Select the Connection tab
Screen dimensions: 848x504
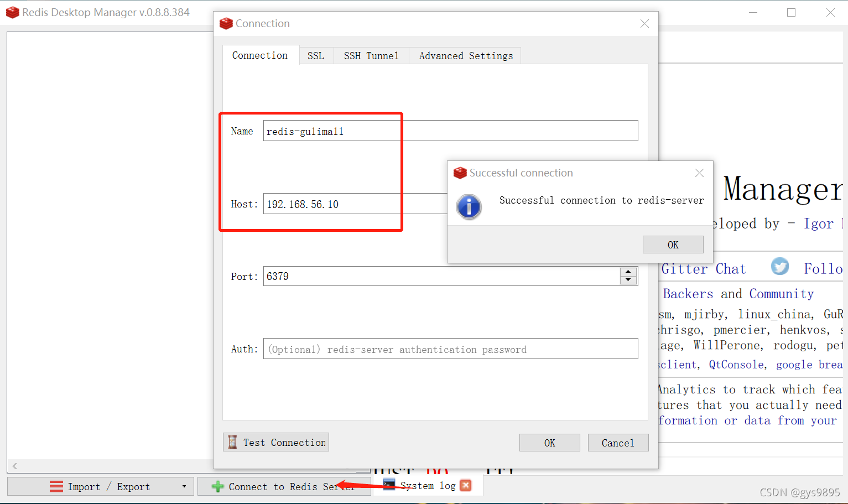click(x=260, y=55)
